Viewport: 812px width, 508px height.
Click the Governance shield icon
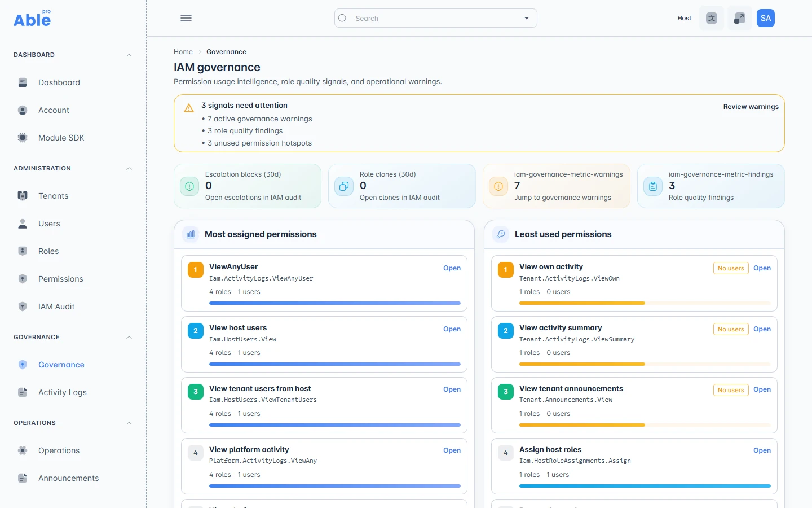23,365
